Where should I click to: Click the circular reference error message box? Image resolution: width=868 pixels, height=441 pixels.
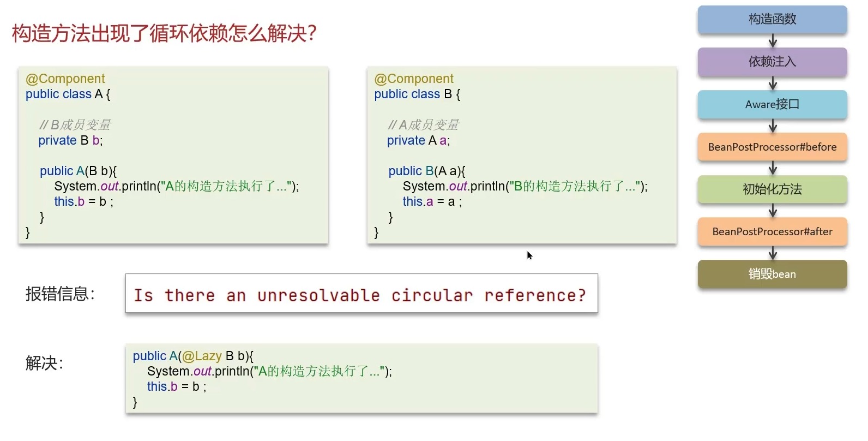(x=361, y=294)
